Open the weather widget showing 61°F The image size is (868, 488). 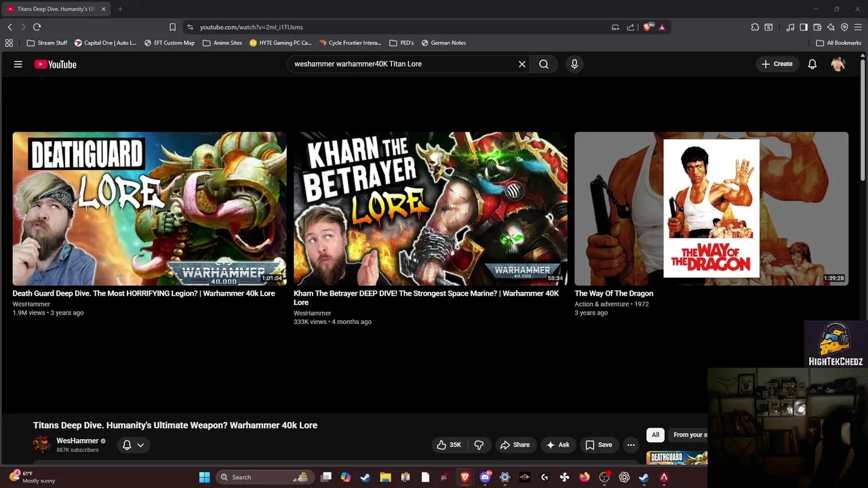pyautogui.click(x=33, y=477)
